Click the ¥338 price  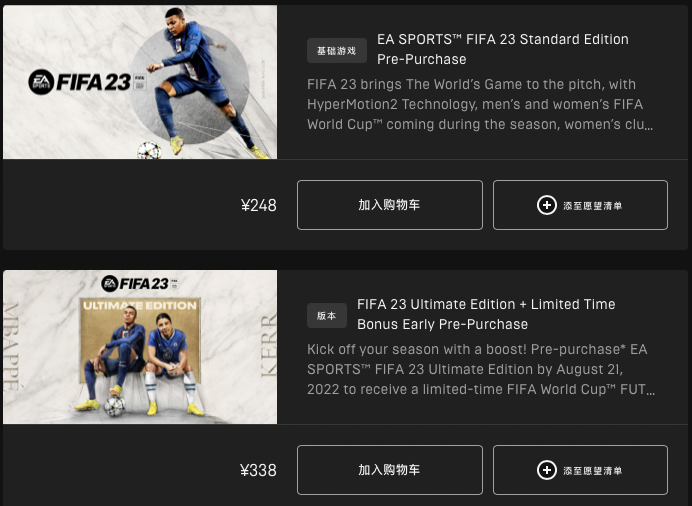point(259,470)
